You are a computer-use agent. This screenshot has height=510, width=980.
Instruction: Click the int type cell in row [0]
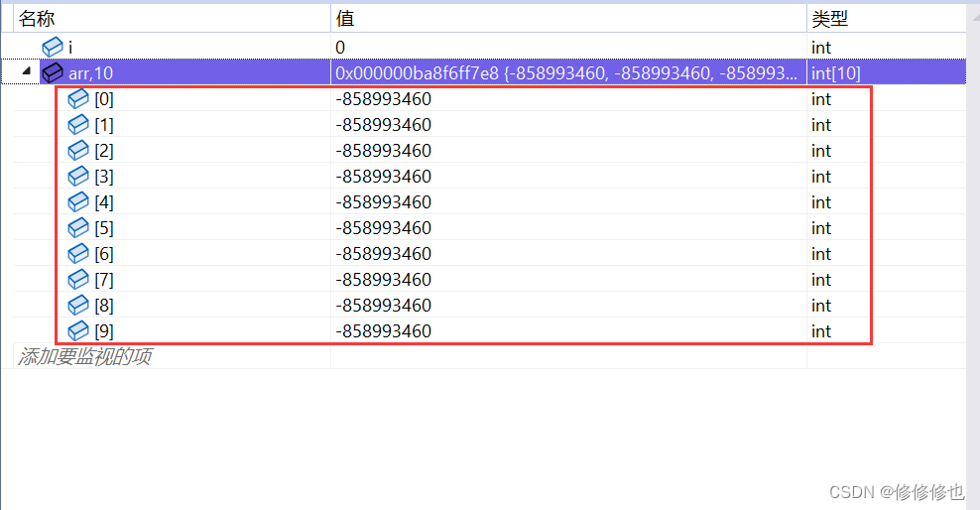pyautogui.click(x=821, y=99)
